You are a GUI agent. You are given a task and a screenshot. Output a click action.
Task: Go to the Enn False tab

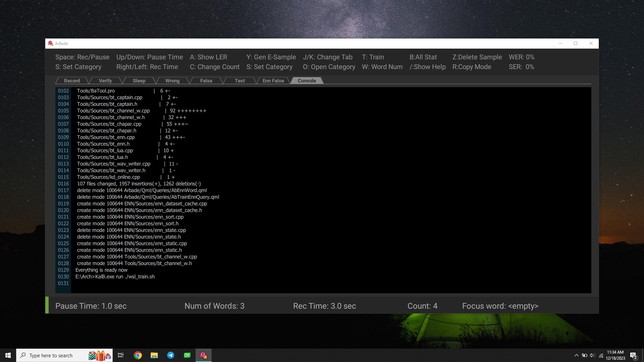[273, 81]
